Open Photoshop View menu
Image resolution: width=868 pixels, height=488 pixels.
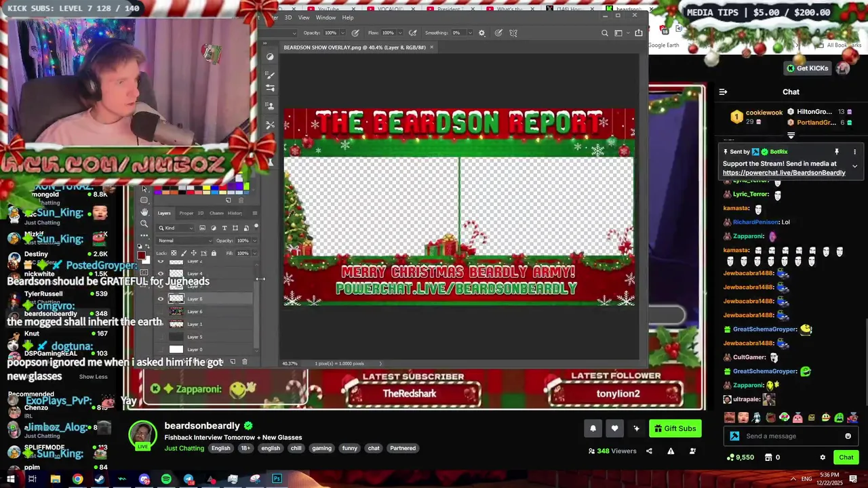pos(304,18)
